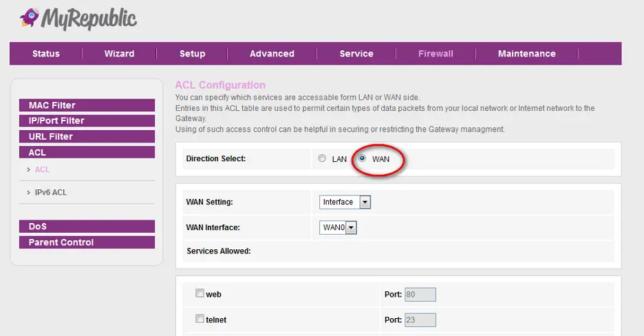
Task: Open the WAN Setting dropdown
Action: coord(345,202)
